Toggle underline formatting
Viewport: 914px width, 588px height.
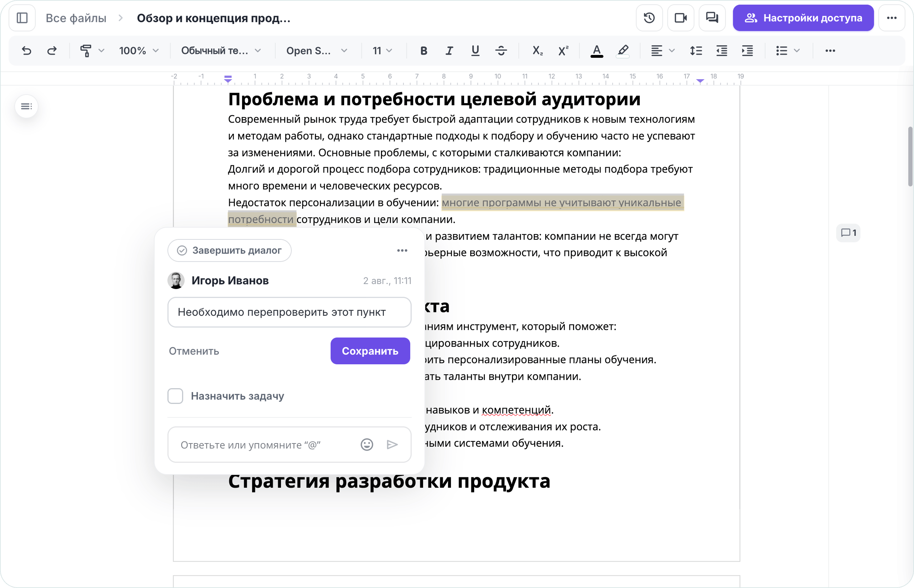[x=475, y=50]
